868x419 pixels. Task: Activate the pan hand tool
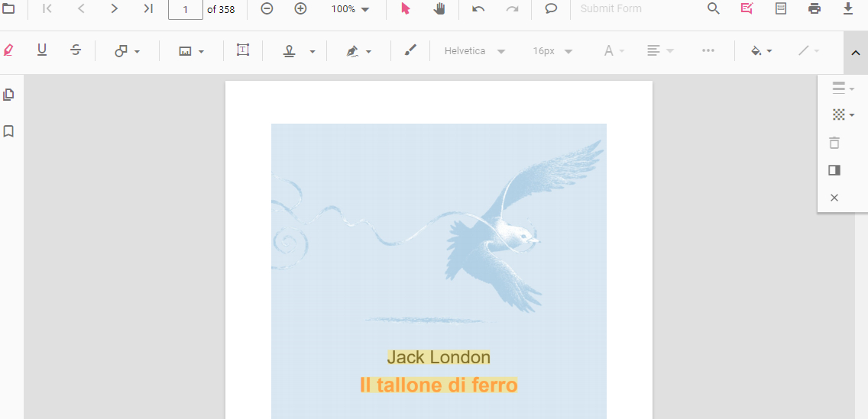(x=439, y=9)
